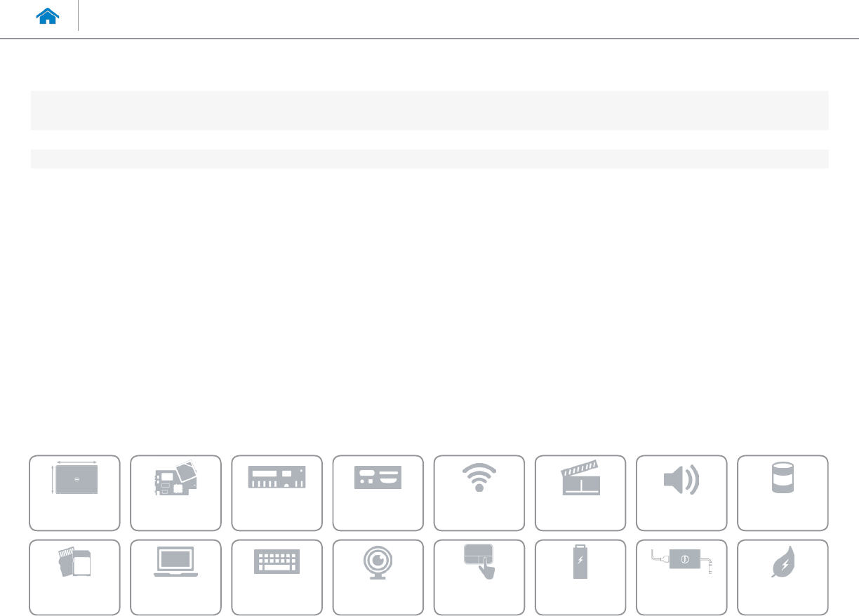The width and height of the screenshot is (859, 616).
Task: Select the memory card reader tile
Action: tap(74, 577)
